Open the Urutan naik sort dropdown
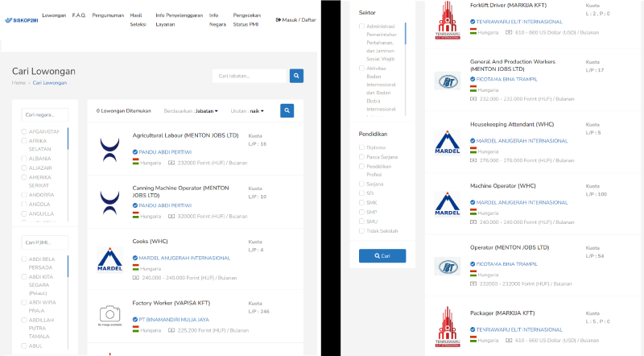This screenshot has width=644, height=356. click(x=257, y=111)
